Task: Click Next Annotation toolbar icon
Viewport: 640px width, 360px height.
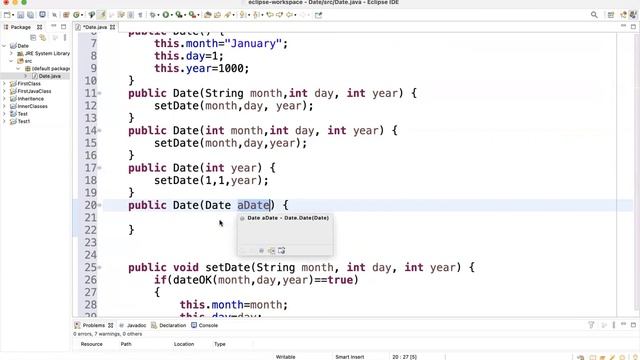Action: [242, 15]
